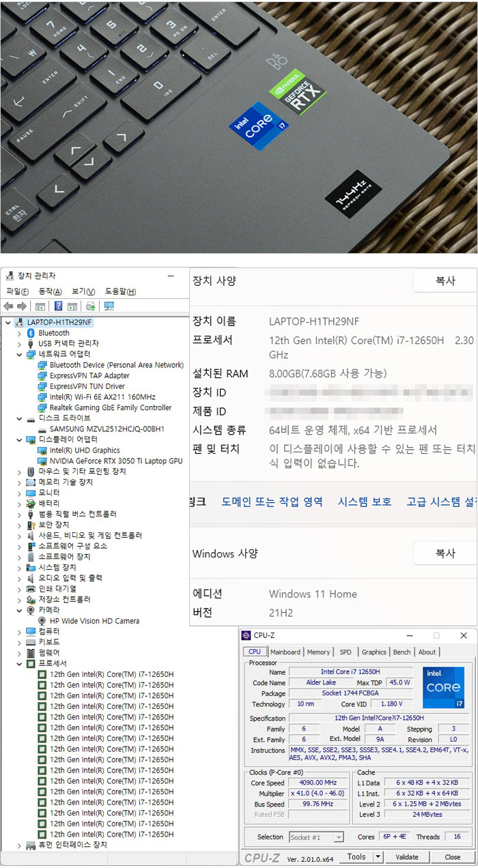The width and height of the screenshot is (478, 868).
Task: Select ExpressVPN TAP Adapter entry
Action: coord(89,375)
